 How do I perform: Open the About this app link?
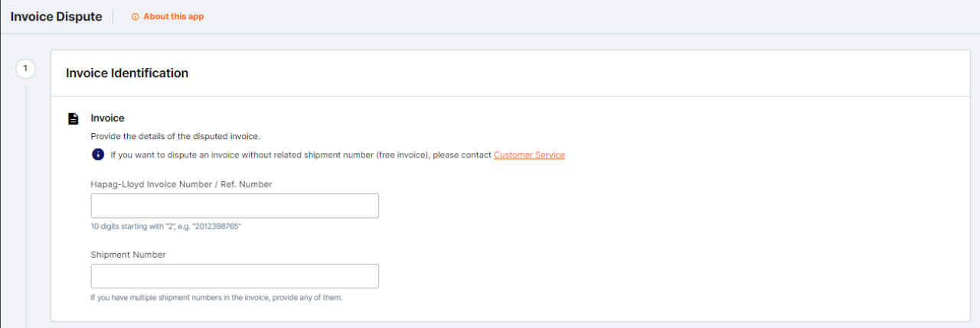[x=173, y=17]
